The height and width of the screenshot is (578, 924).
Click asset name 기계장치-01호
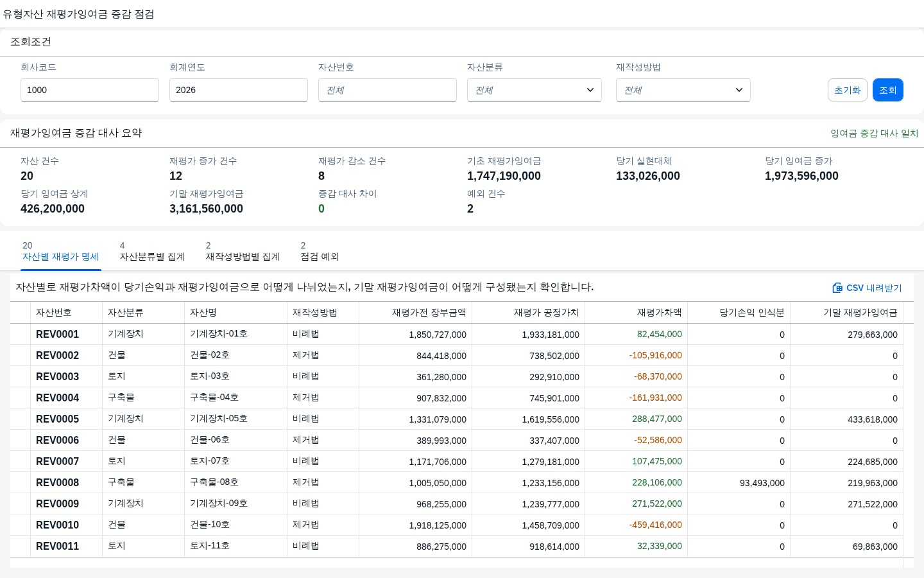pos(219,334)
